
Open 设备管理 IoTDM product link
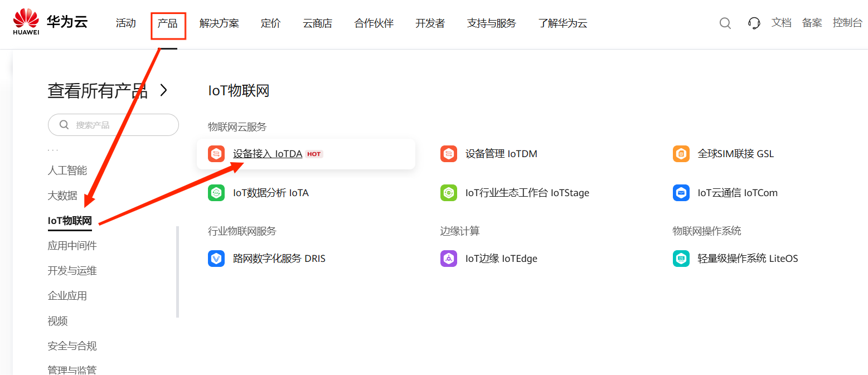[x=501, y=154]
